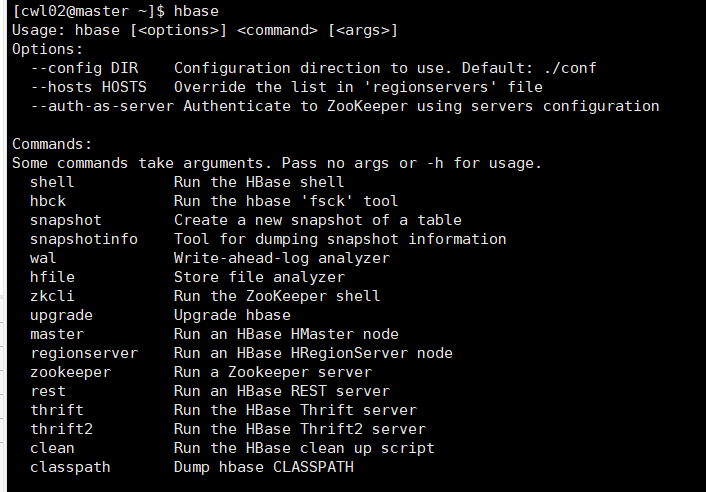The height and width of the screenshot is (492, 706).
Task: Click the 'wal' command name
Action: [x=43, y=258]
